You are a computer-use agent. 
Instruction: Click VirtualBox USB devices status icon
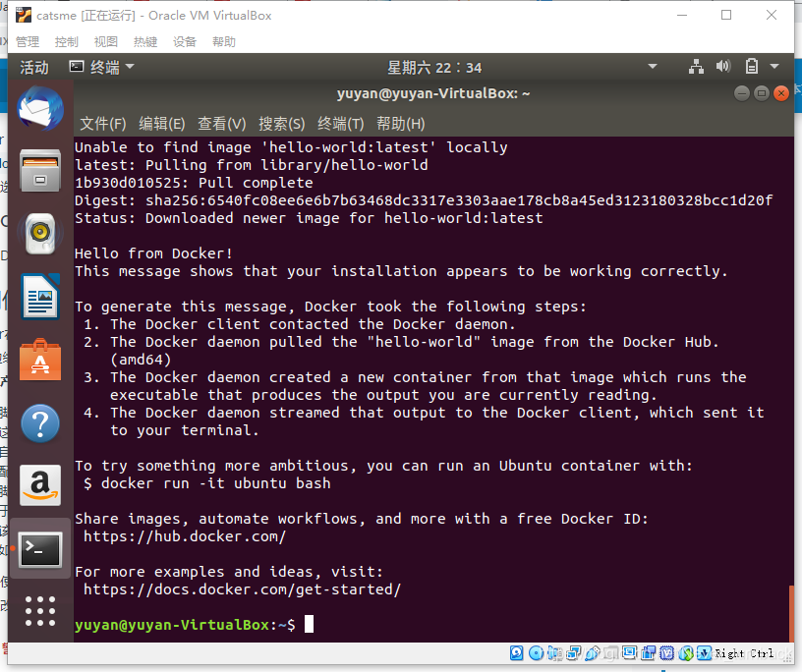tap(593, 653)
